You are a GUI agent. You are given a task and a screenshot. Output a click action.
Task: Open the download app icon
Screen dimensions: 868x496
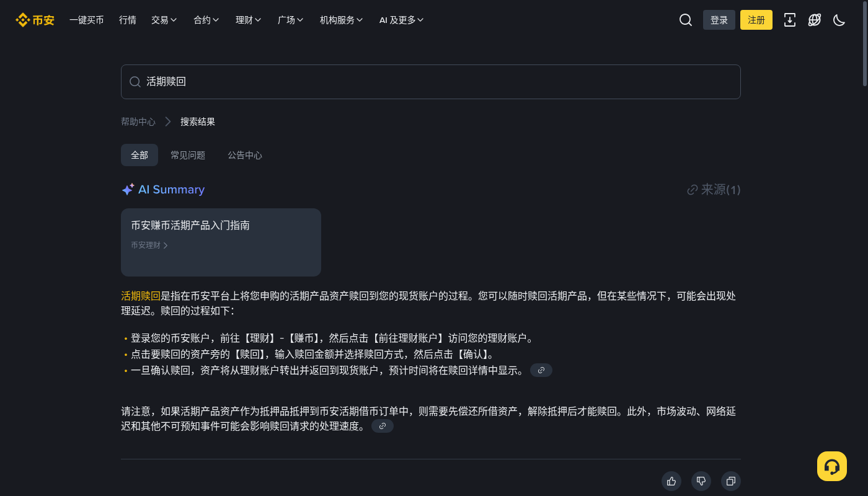(x=790, y=20)
